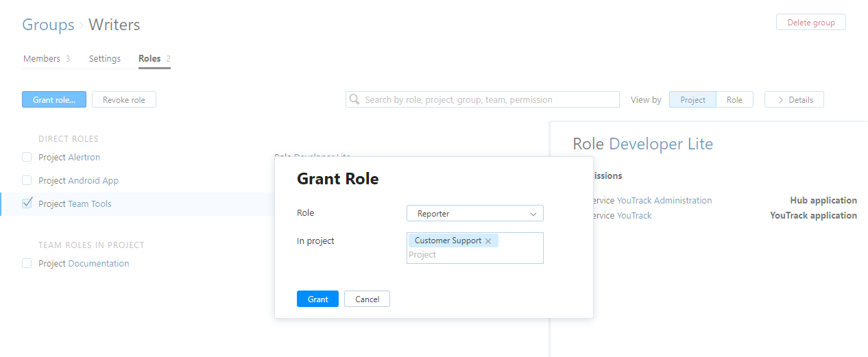The image size is (868, 357).
Task: Remove the Customer Support project tag
Action: click(x=488, y=241)
